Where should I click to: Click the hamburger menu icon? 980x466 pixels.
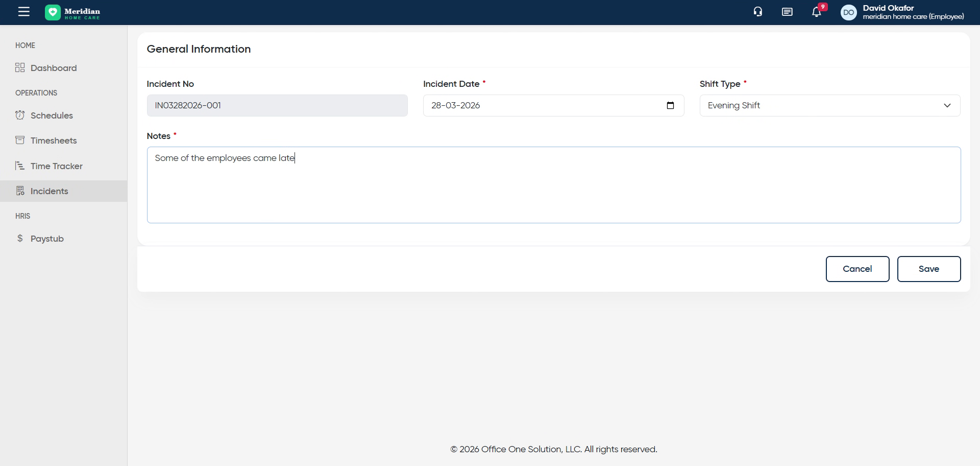coord(23,12)
